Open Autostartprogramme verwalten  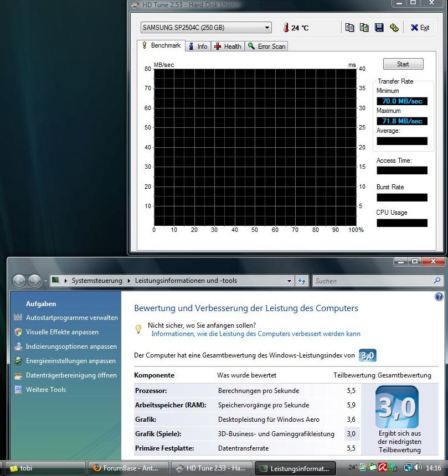click(x=71, y=318)
